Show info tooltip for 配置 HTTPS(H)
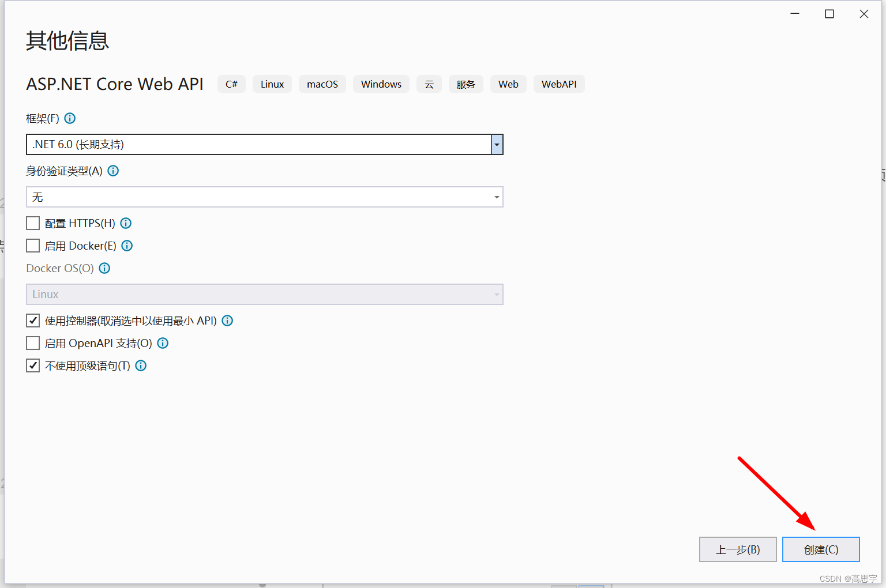Screen dimensions: 886x588 pos(126,223)
